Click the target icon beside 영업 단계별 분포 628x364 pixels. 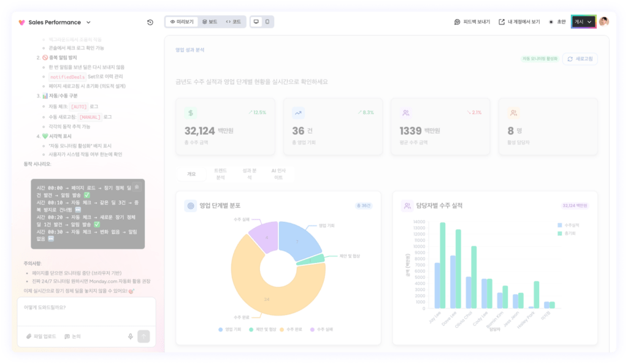tap(191, 206)
